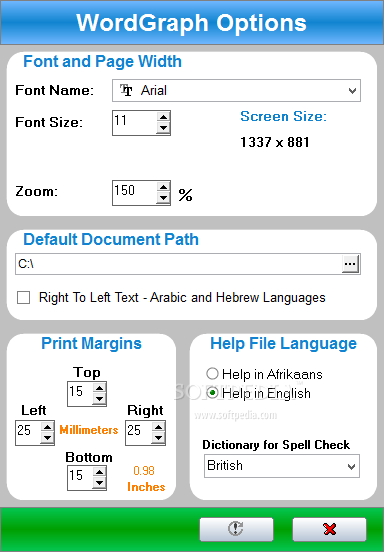This screenshot has width=384, height=552.
Task: Click the WordGraph Options title
Action: 191,23
